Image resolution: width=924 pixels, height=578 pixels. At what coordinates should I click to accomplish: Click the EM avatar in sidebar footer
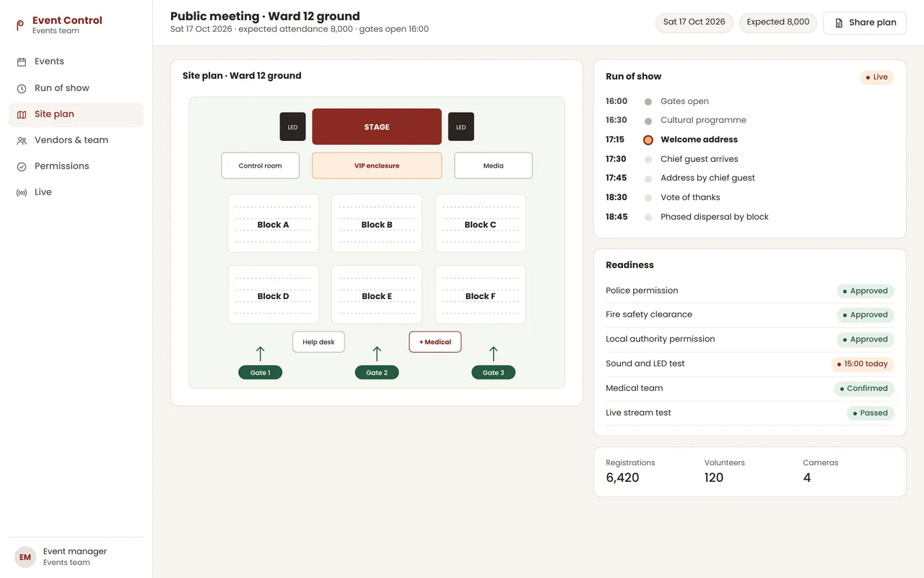pyautogui.click(x=25, y=557)
